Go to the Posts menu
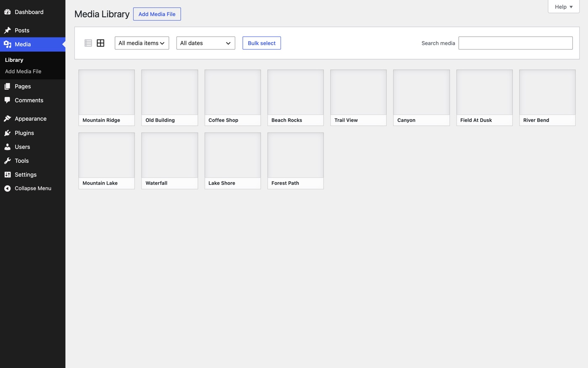Screen dimensions: 588x368 [x=33, y=30]
